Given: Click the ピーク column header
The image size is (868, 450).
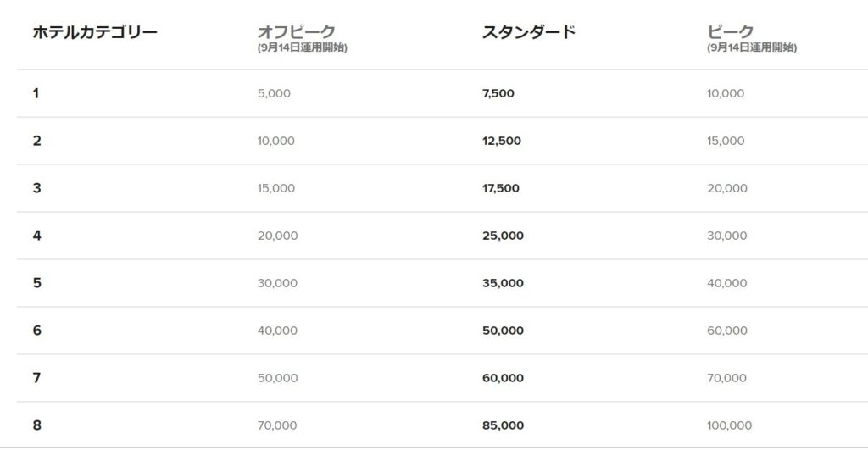Looking at the screenshot, I should coord(730,31).
